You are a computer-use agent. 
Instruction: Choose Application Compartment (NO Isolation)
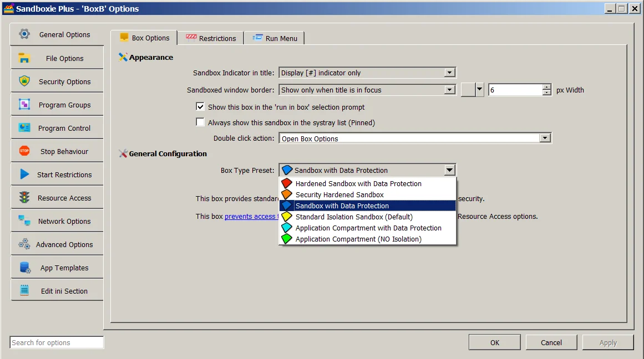[367, 239]
